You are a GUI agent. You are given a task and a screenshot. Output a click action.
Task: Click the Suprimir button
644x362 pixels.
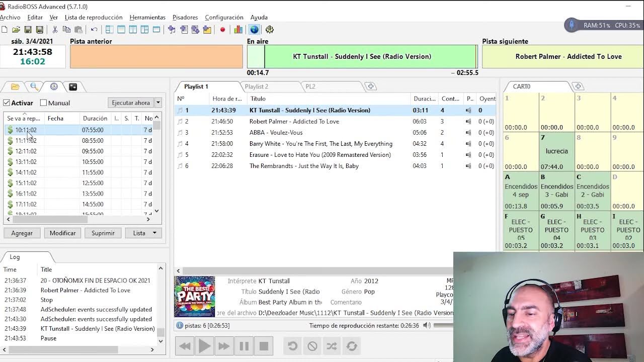pyautogui.click(x=103, y=233)
